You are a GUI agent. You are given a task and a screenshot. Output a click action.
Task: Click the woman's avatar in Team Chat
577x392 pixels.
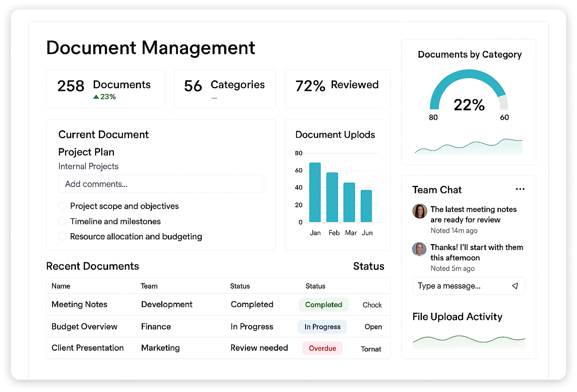click(420, 211)
